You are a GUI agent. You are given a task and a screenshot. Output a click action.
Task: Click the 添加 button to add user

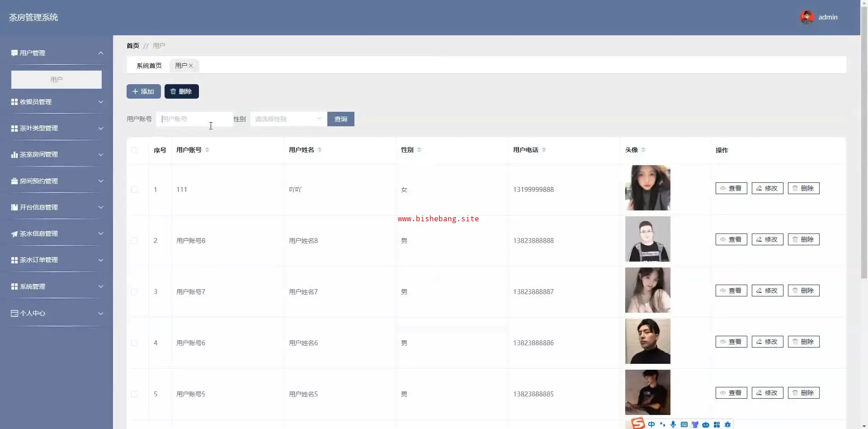(143, 91)
